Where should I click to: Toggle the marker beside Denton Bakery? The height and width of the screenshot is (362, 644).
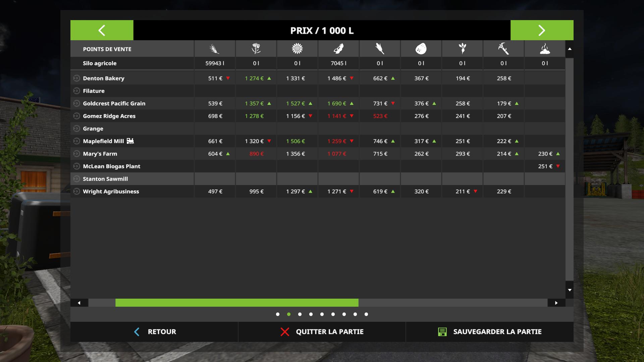[76, 78]
